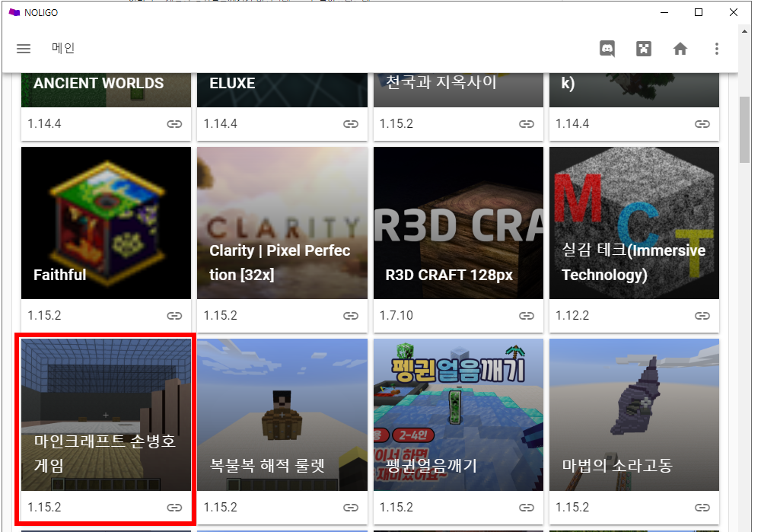This screenshot has height=532, width=761.
Task: Click version 1.7.10 under R3D CRAFT
Action: 396,316
